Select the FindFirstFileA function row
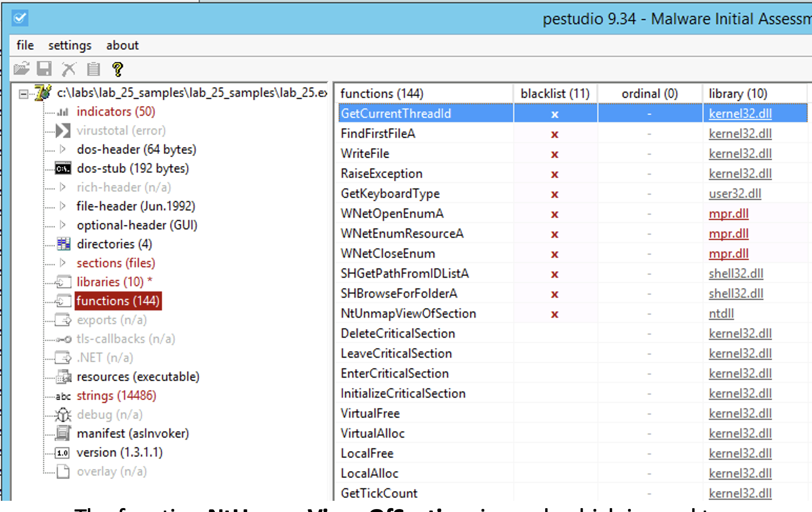 point(573,134)
